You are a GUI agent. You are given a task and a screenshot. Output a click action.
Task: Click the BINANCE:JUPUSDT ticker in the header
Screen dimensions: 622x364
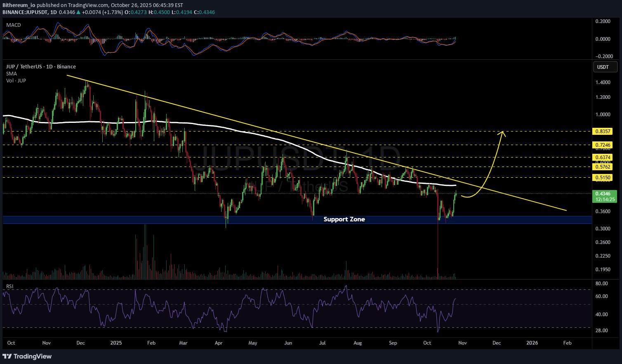click(24, 12)
